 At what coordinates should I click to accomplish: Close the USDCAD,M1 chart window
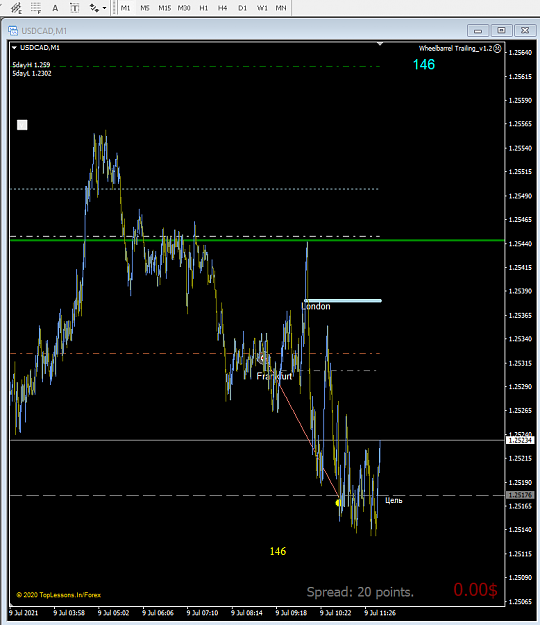(x=525, y=30)
